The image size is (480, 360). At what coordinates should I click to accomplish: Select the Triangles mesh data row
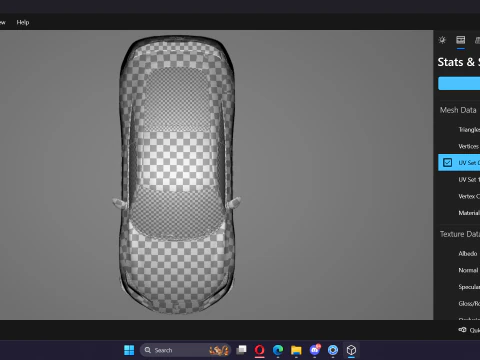[459, 129]
